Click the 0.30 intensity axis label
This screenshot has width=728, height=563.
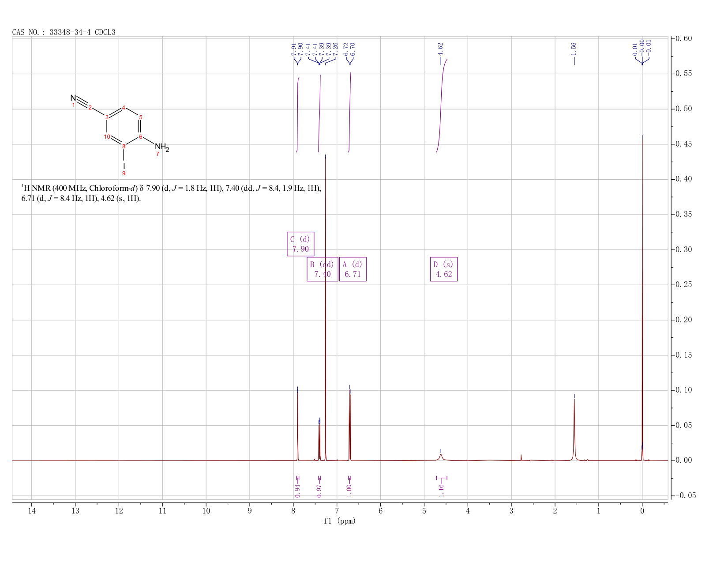[684, 249]
